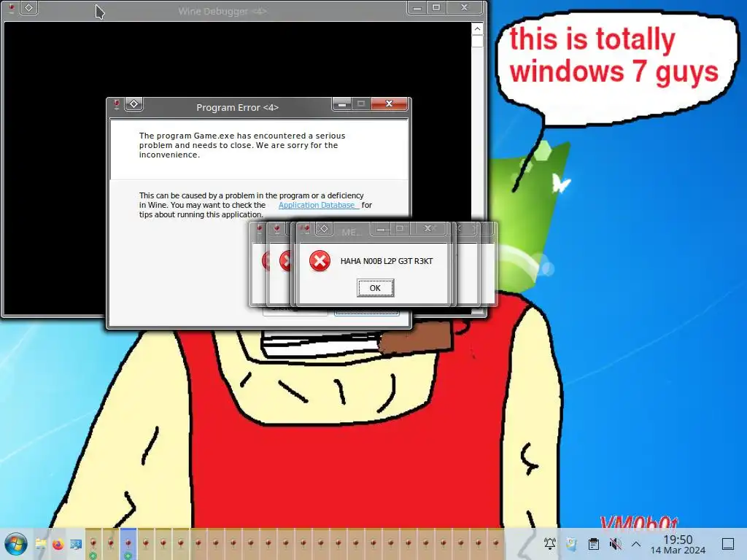Click the red error icon beside HAHA N00B

pyautogui.click(x=320, y=261)
